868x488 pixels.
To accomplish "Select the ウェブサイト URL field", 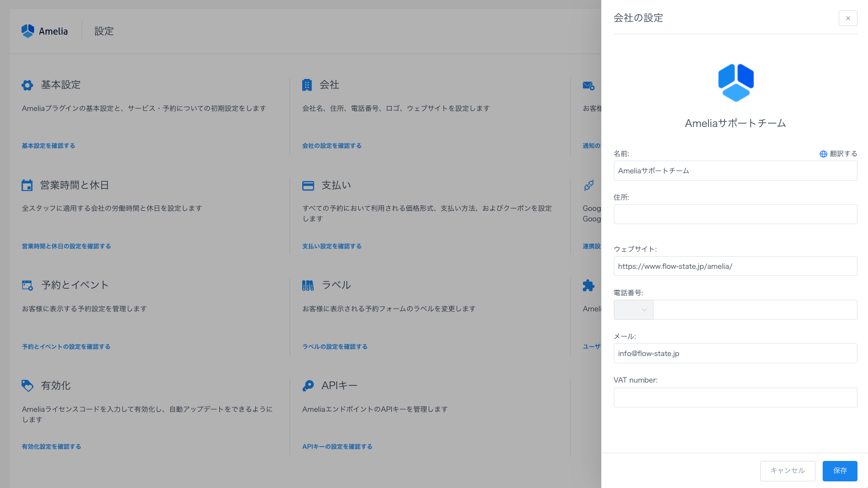I will [x=735, y=266].
